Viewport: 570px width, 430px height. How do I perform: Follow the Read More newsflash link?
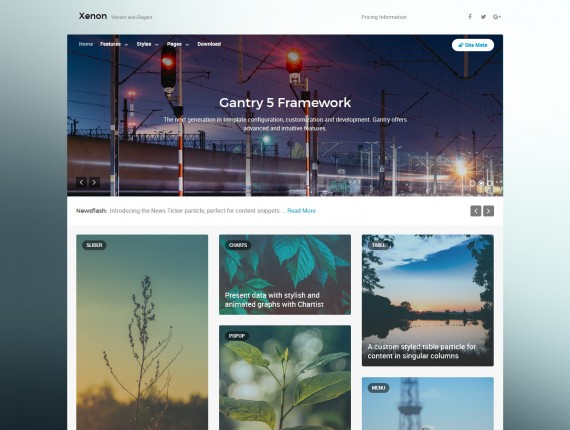(301, 211)
